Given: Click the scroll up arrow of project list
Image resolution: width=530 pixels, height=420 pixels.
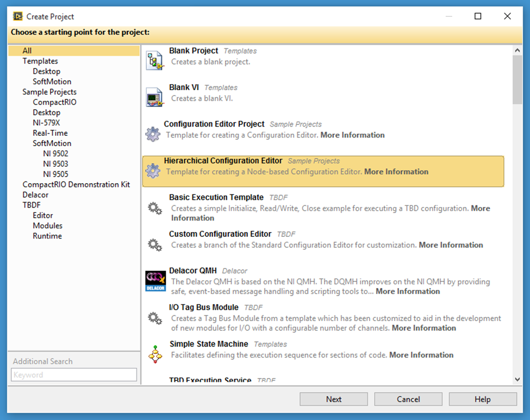Looking at the screenshot, I should pos(517,51).
